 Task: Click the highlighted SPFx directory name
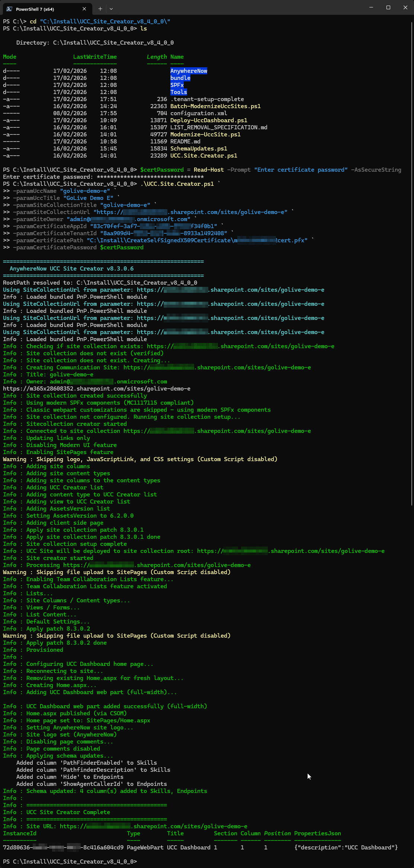coord(177,85)
